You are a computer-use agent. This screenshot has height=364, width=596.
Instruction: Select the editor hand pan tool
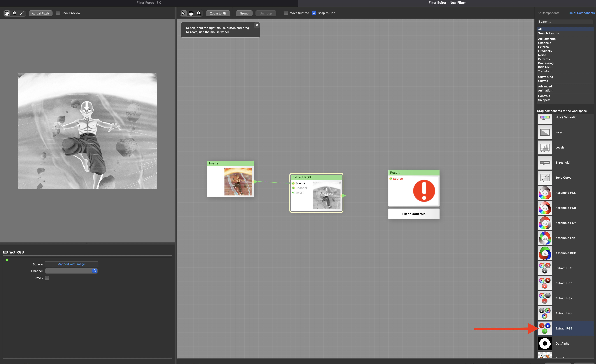click(191, 13)
